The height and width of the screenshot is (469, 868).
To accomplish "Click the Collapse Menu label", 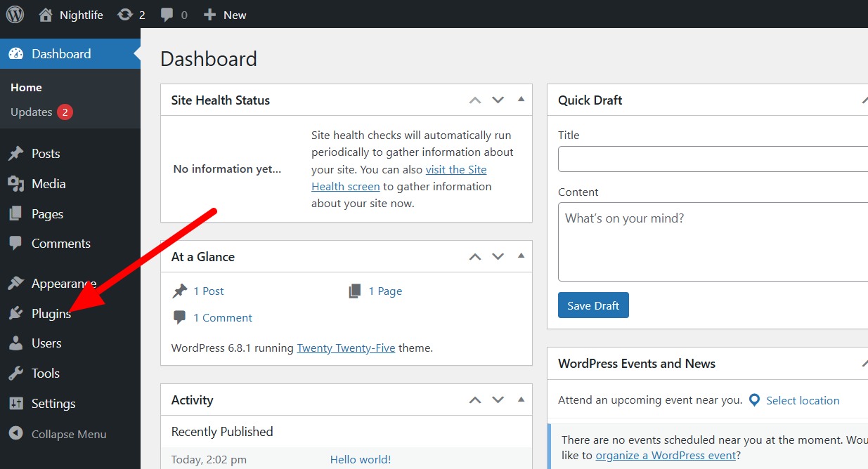I will point(69,434).
